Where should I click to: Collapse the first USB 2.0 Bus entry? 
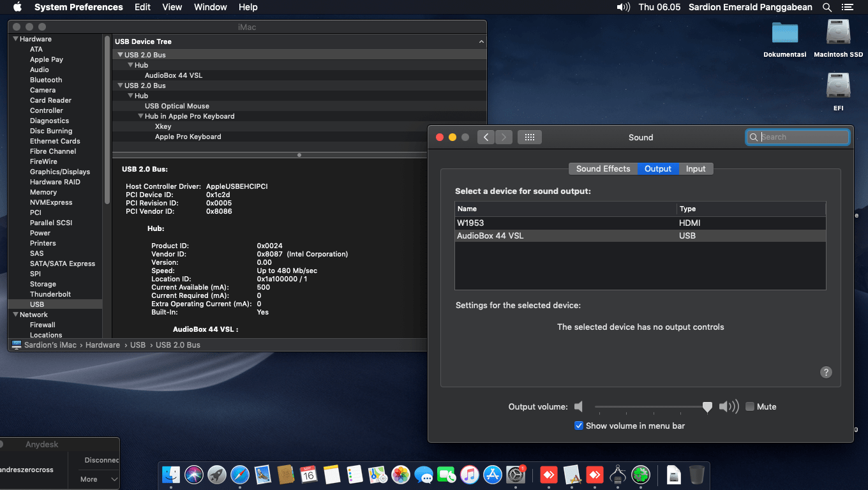pos(120,54)
